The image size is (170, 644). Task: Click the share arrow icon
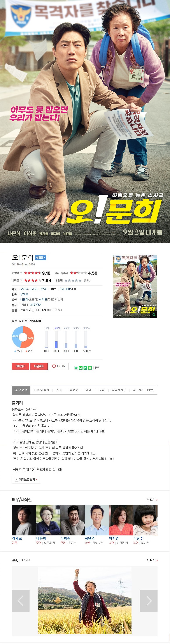point(97,368)
